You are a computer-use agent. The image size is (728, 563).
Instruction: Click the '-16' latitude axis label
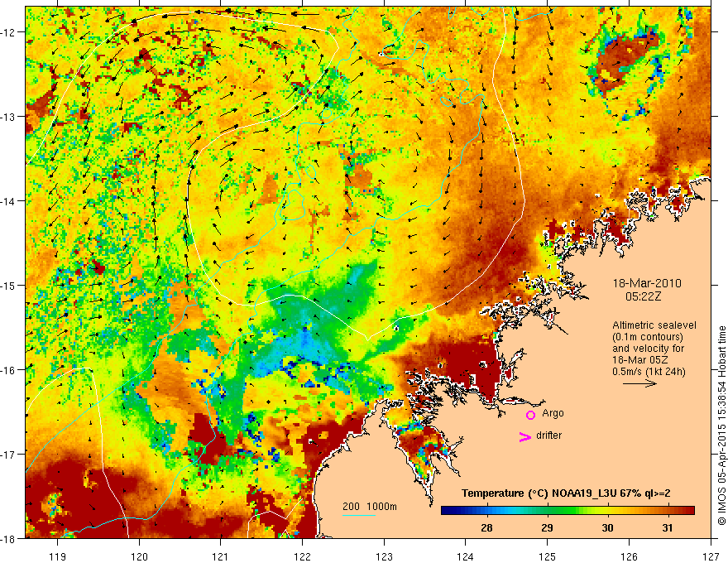9,370
